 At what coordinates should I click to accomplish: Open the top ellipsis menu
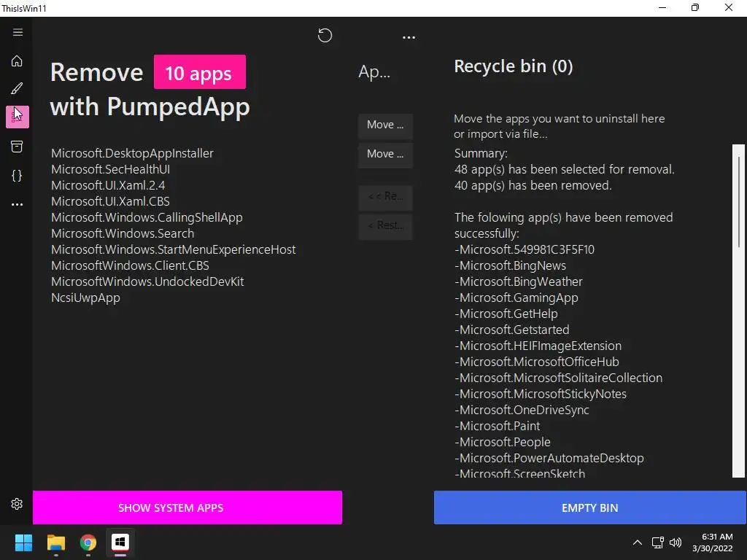(x=409, y=37)
